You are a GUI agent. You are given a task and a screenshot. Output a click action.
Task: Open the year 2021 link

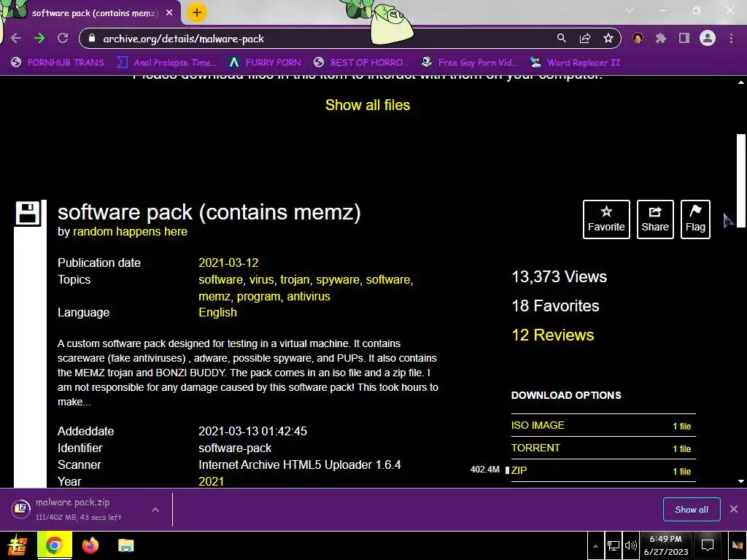coord(211,481)
